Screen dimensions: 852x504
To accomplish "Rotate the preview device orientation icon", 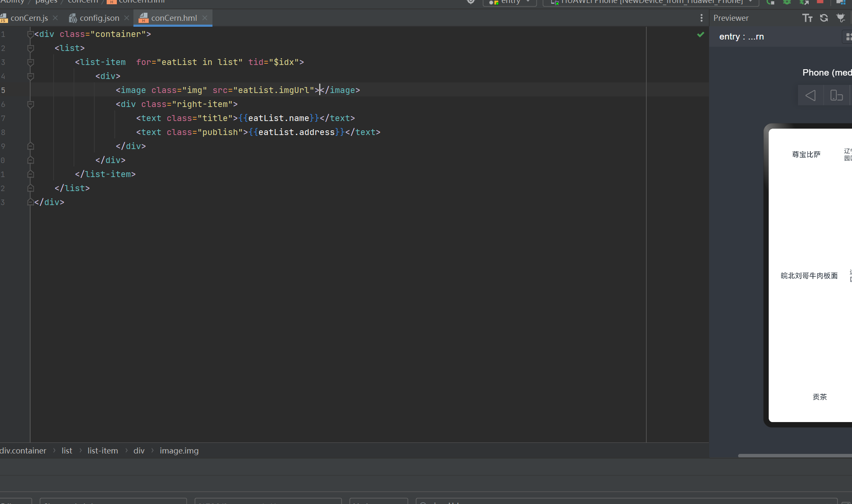I will coord(836,95).
